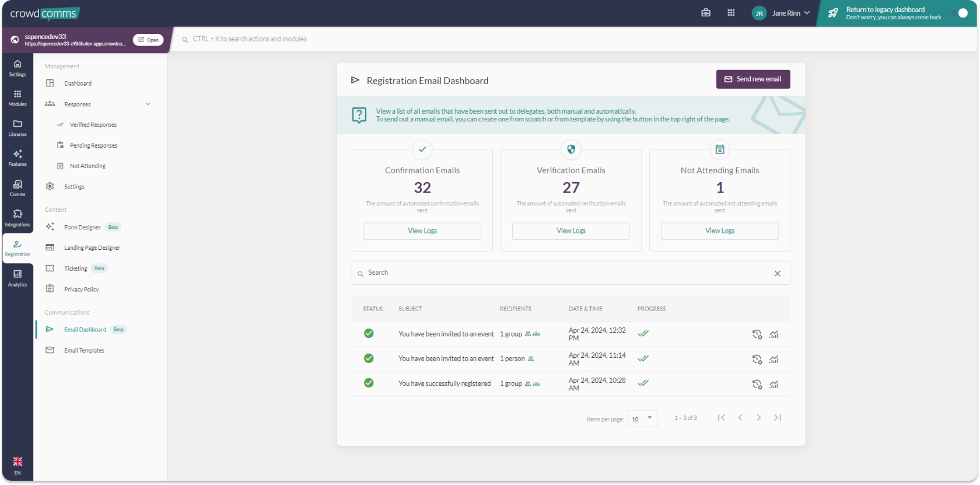Click statistics chart icon for first email row

tap(774, 334)
